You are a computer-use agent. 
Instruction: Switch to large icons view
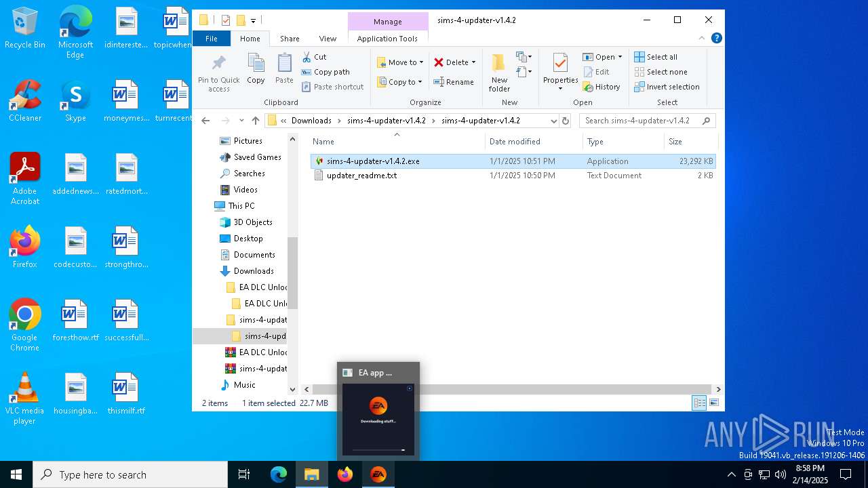713,403
